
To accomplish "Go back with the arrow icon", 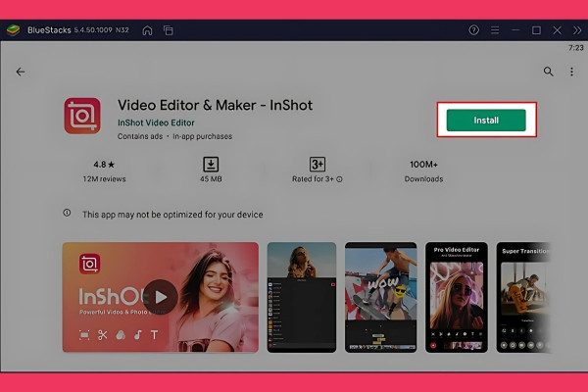I will tap(21, 72).
